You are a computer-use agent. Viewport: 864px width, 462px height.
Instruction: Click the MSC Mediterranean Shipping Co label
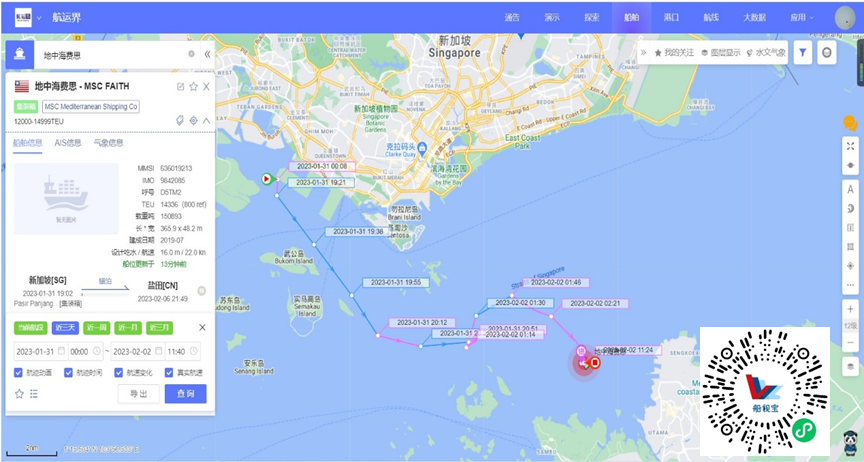(91, 106)
